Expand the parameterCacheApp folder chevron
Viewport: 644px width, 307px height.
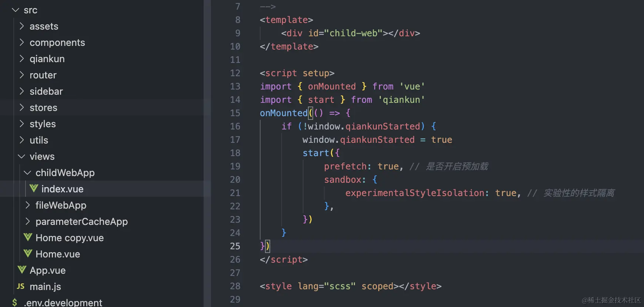point(27,222)
